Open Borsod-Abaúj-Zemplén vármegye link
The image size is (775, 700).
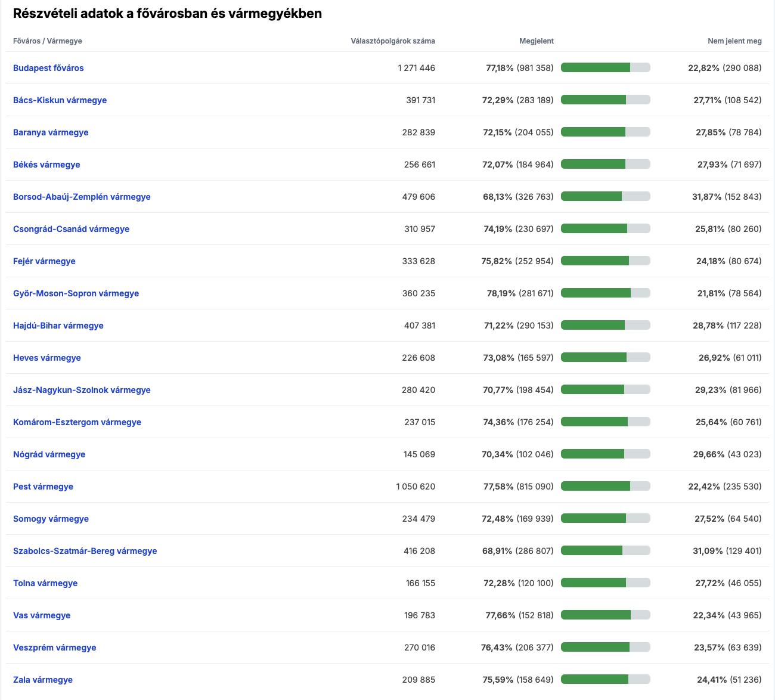82,197
